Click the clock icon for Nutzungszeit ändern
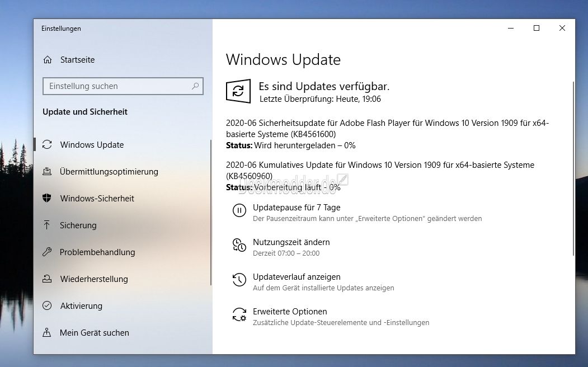 coord(239,245)
